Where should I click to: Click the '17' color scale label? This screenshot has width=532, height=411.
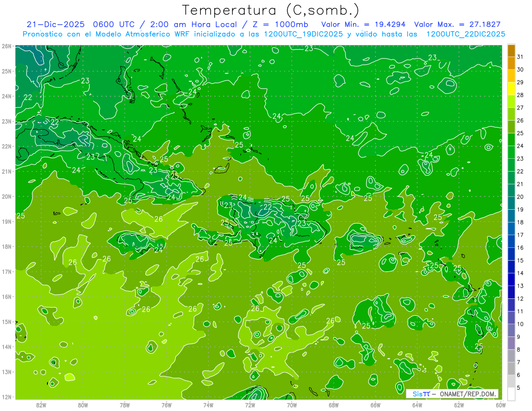pos(520,235)
